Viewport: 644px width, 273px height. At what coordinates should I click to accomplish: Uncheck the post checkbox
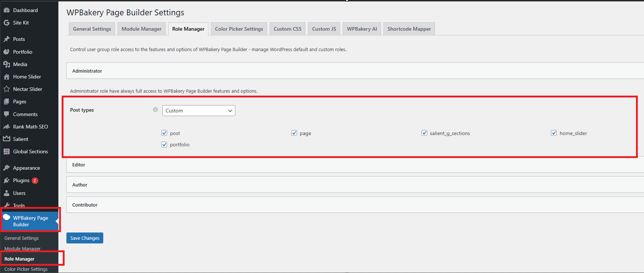click(x=164, y=133)
